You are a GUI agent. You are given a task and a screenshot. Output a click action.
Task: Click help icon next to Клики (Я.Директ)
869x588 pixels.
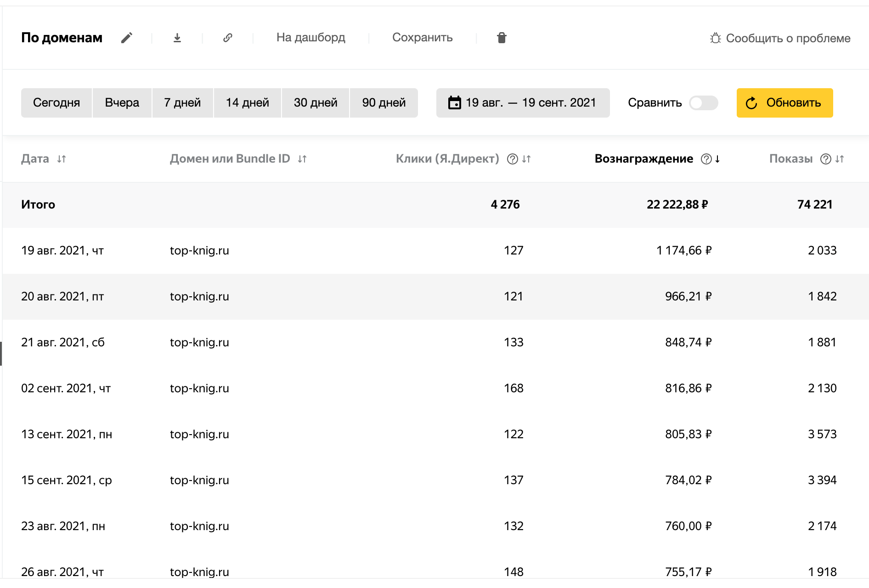[512, 159]
